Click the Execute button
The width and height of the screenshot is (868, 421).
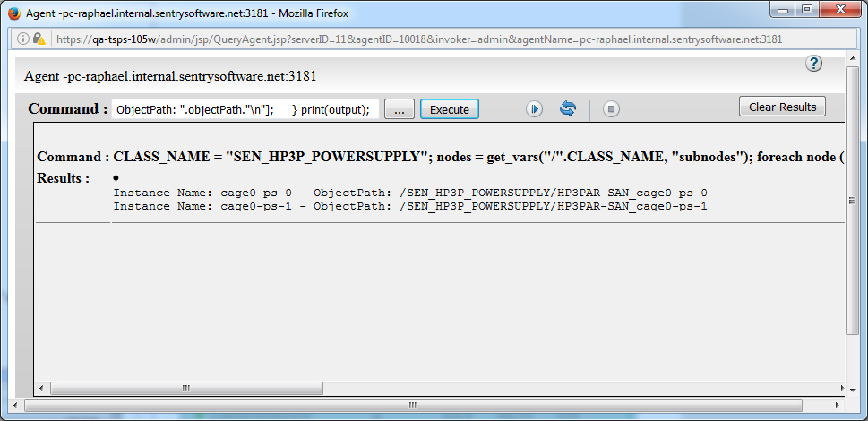(x=450, y=109)
